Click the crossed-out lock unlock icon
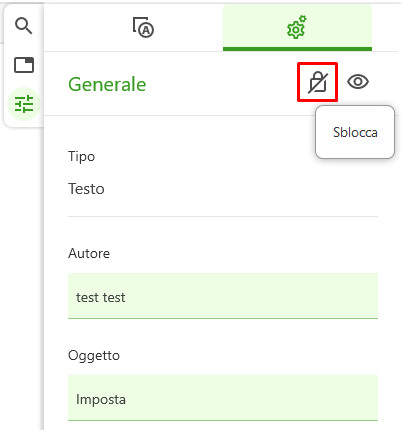This screenshot has height=430, width=402. click(x=318, y=82)
